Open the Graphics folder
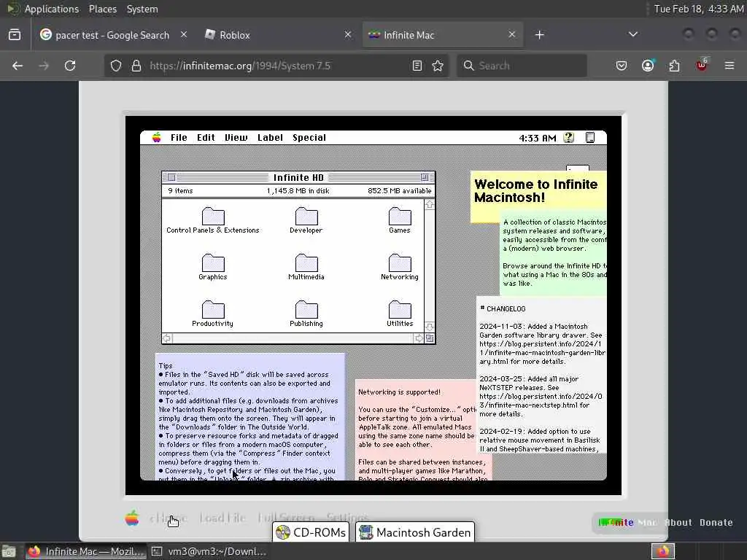The image size is (747, 560). 213,267
